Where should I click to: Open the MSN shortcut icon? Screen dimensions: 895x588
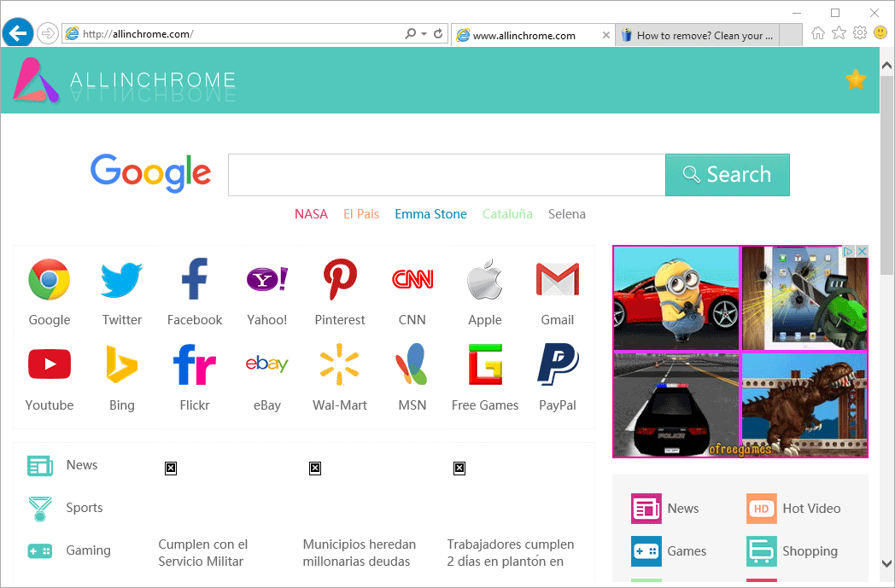(412, 364)
